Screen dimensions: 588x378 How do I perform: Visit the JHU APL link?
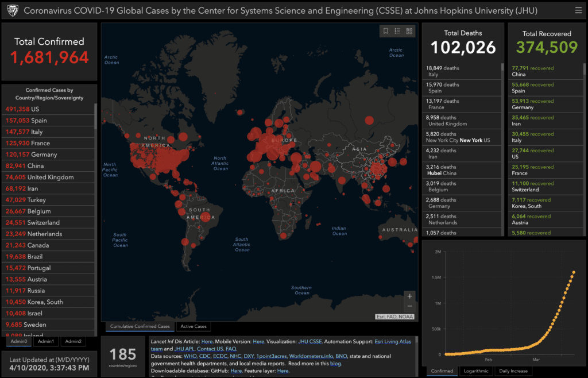(184, 349)
